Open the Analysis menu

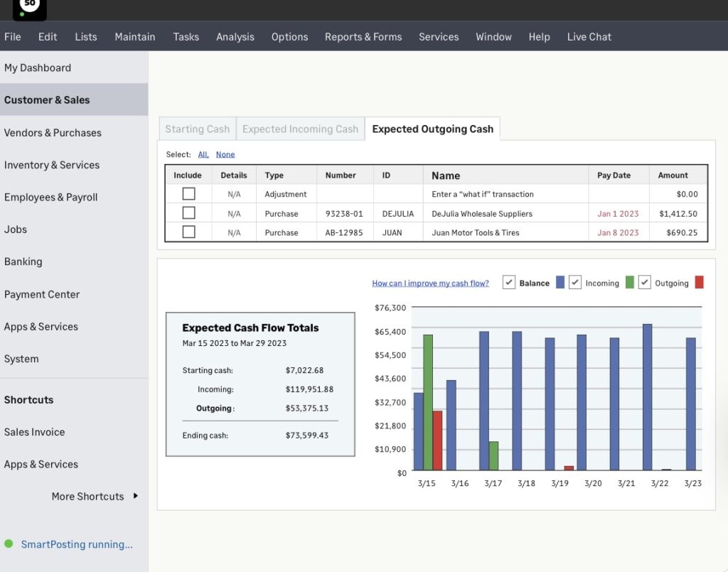pos(235,36)
